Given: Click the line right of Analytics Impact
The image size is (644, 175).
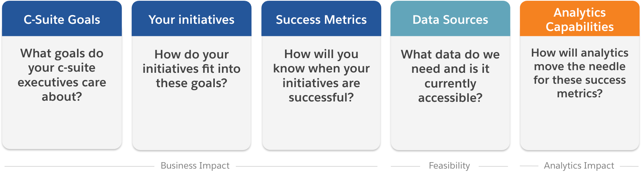Looking at the screenshot, I should [629, 166].
